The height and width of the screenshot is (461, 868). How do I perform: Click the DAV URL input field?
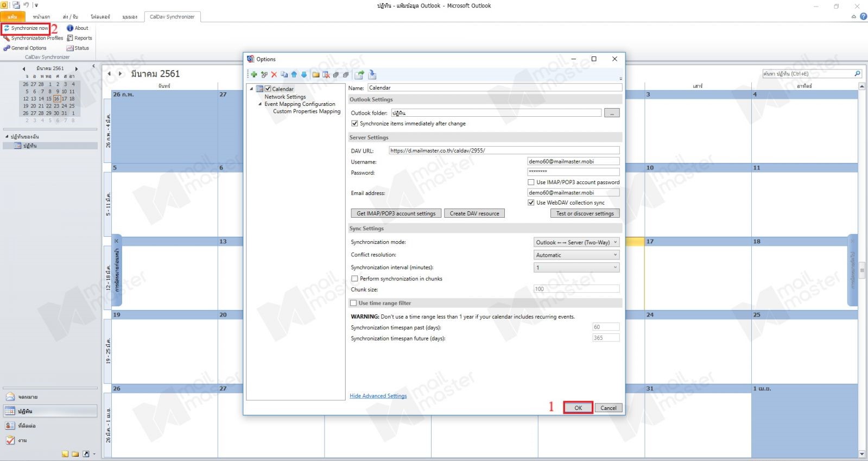(504, 150)
